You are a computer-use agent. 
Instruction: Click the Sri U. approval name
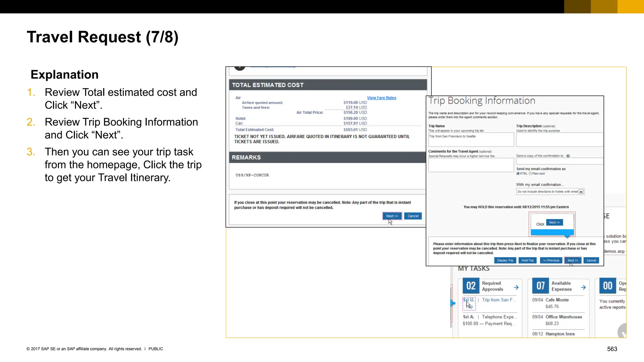[x=469, y=300]
